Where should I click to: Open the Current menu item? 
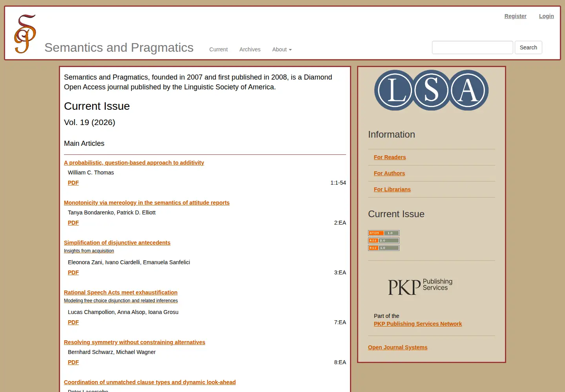tap(219, 49)
